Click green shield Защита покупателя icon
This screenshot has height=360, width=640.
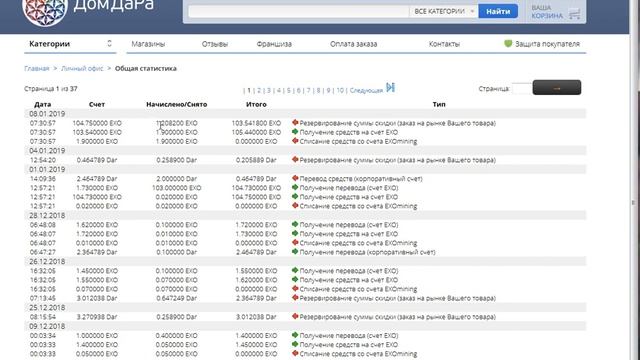[x=508, y=44]
